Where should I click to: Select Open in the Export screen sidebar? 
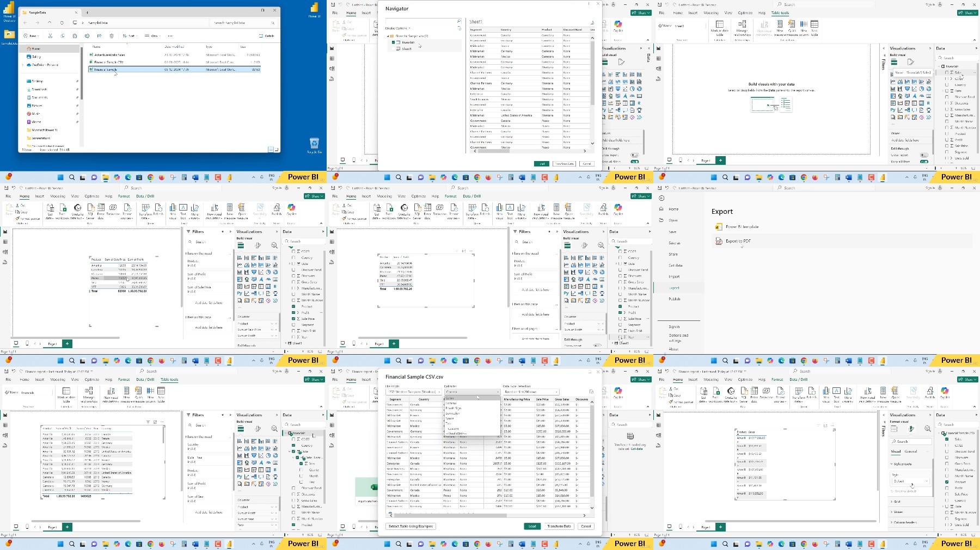click(x=673, y=220)
